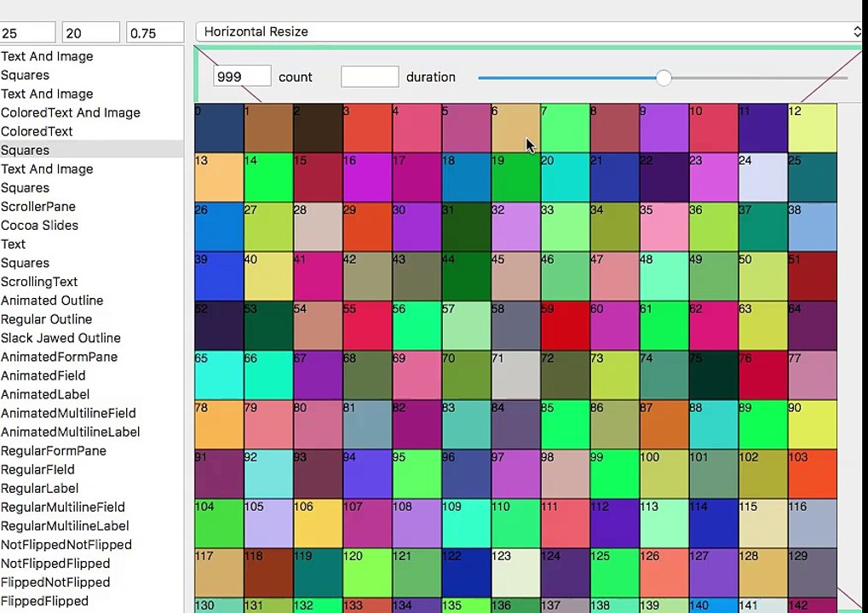Select the Text list item above Squares
Viewport: 868px width, 613px height.
(x=91, y=244)
